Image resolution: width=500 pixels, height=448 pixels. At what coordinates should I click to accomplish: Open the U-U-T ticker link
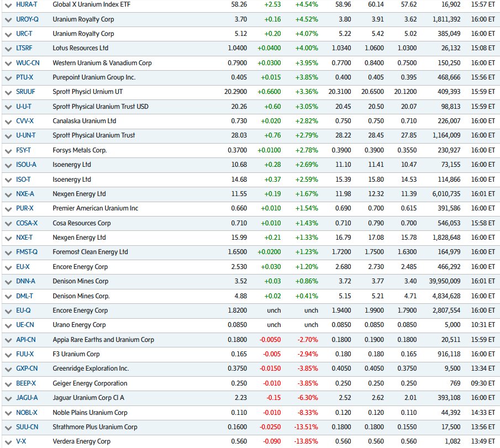click(x=24, y=107)
